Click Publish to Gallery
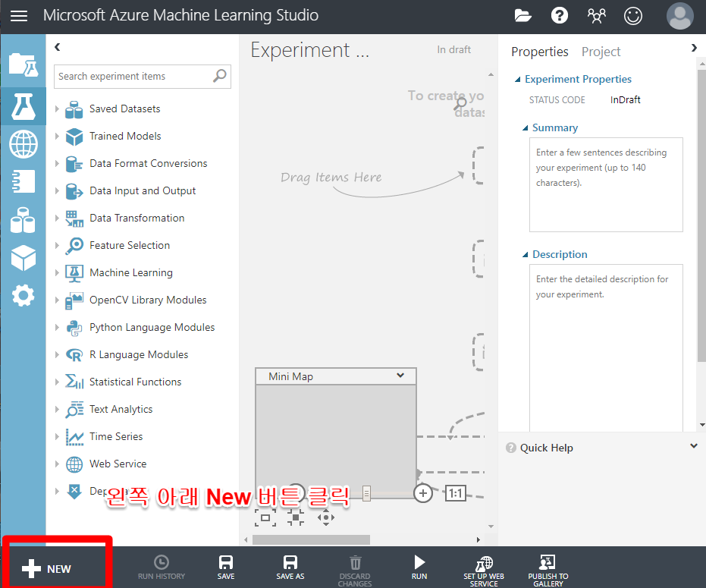 point(548,571)
